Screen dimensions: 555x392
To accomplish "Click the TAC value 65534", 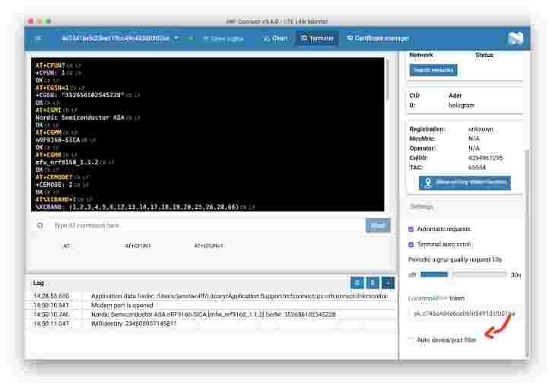I will [x=477, y=167].
